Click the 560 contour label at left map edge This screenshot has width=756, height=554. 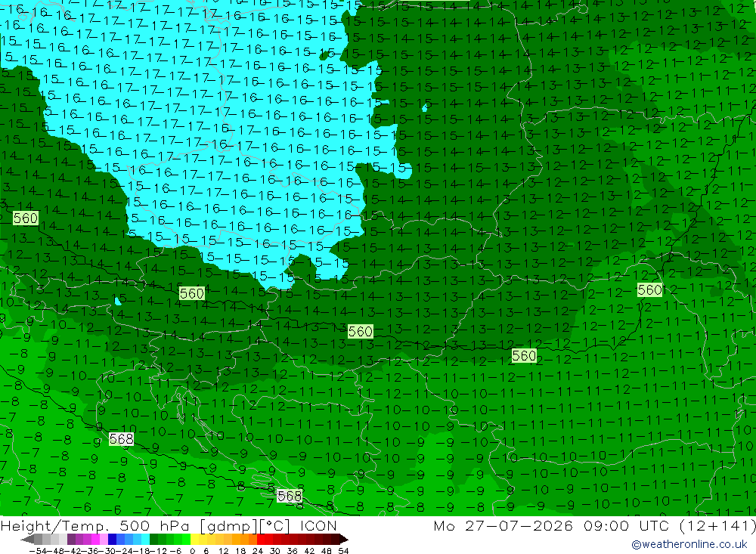tap(25, 218)
